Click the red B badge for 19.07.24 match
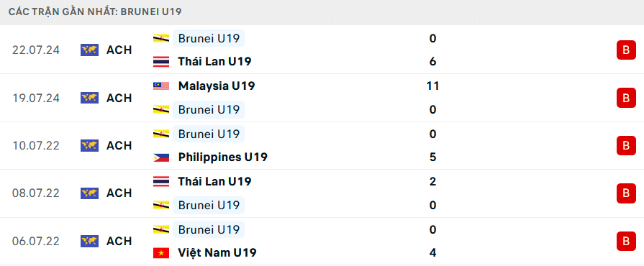Viewport: 644px width, 266px height. (x=626, y=98)
